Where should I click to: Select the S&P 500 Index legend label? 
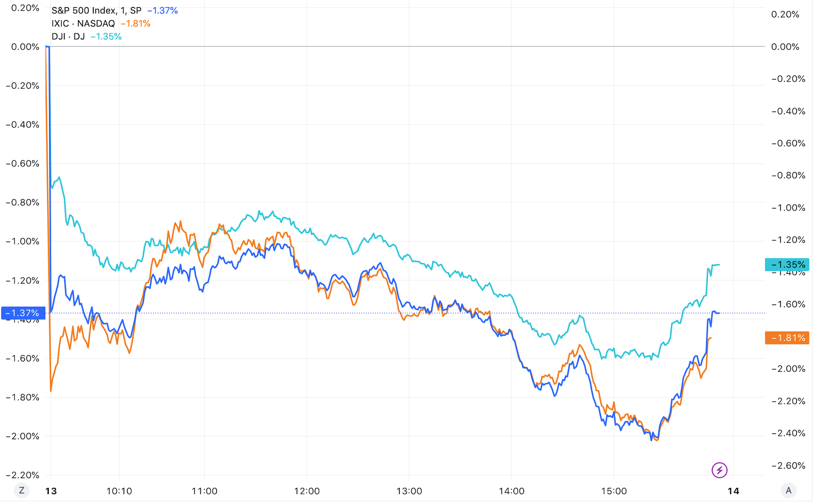96,11
